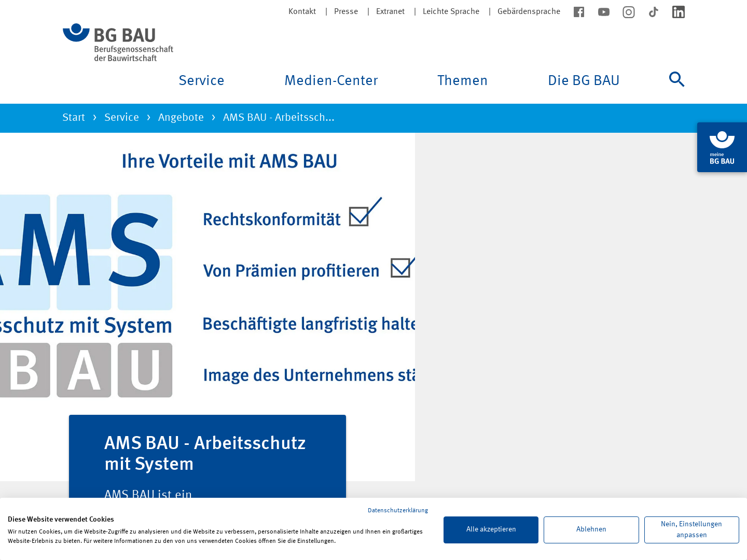The image size is (747, 560).
Task: Open the Die BG BAU menu
Action: click(584, 80)
